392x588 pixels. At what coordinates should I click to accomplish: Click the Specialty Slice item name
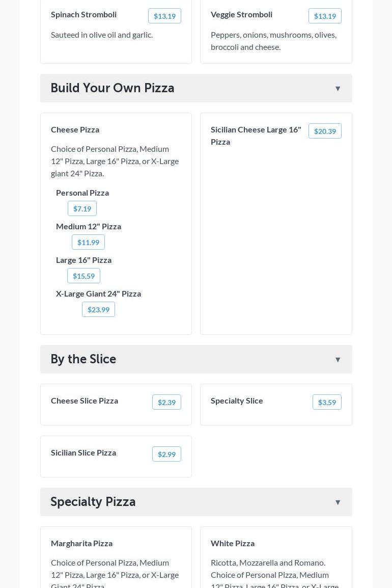coord(237,400)
